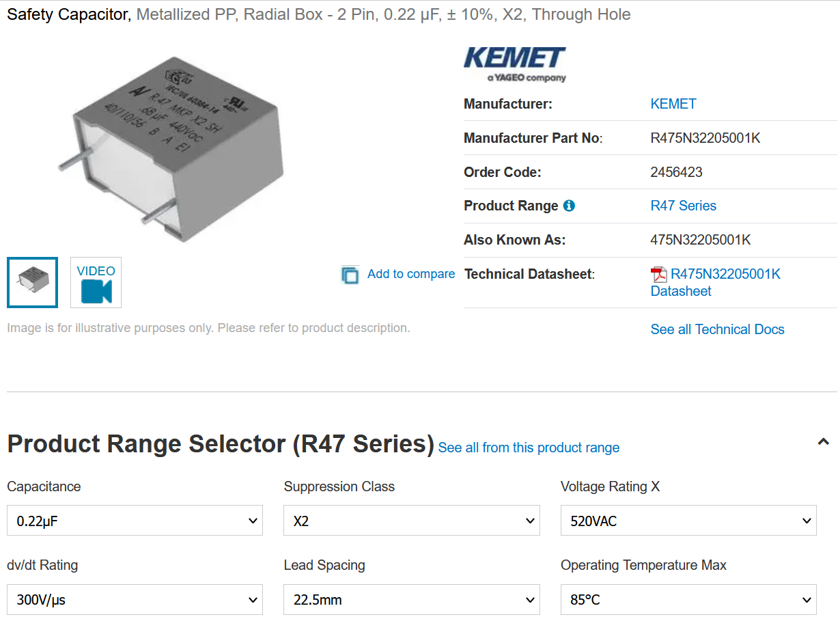This screenshot has width=840, height=632.
Task: Click the Add to compare text
Action: (x=411, y=274)
